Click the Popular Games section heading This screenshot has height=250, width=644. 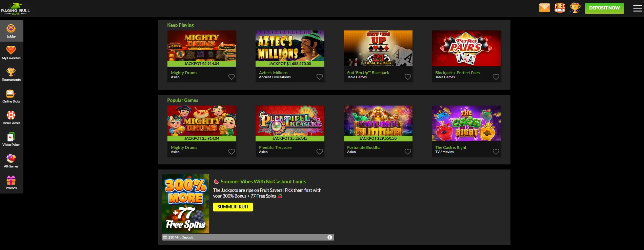click(183, 100)
